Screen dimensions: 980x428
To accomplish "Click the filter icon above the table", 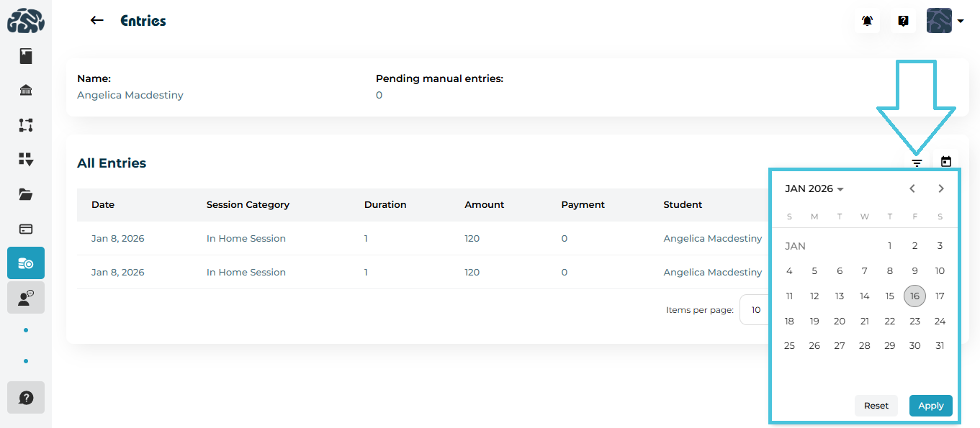I will [x=917, y=163].
